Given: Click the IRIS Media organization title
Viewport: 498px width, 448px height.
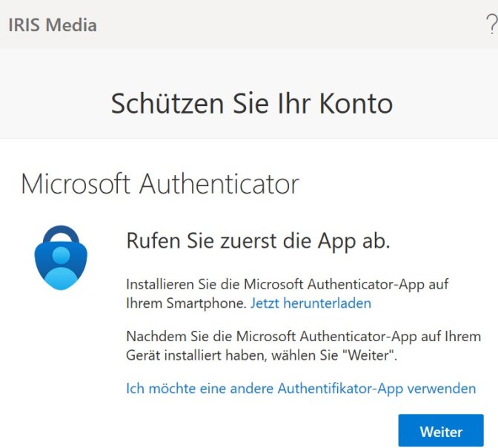Looking at the screenshot, I should 53,24.
